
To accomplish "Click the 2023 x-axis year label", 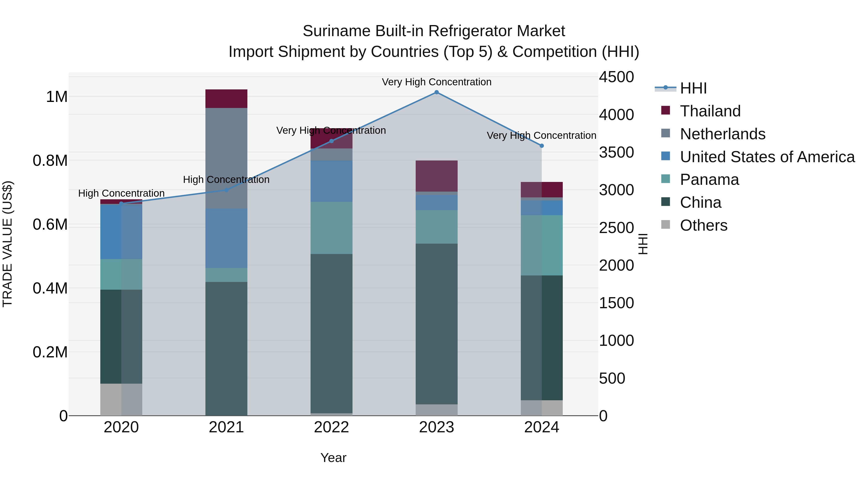I will (437, 427).
